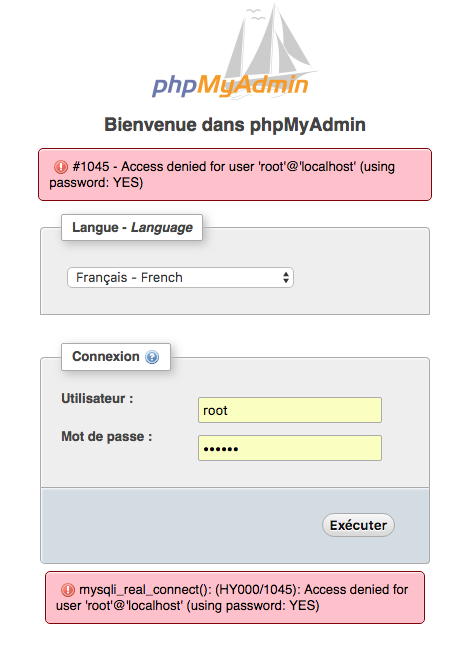464x658 pixels.
Task: Click the italic Language word in legend
Action: point(162,227)
